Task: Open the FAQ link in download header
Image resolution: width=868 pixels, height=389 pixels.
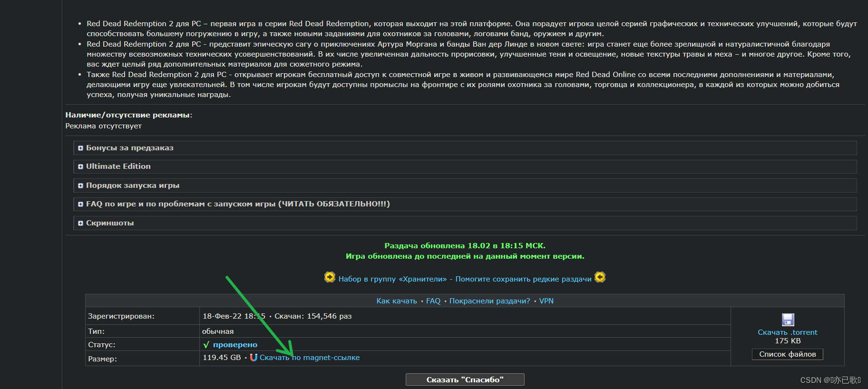Action: pyautogui.click(x=433, y=301)
